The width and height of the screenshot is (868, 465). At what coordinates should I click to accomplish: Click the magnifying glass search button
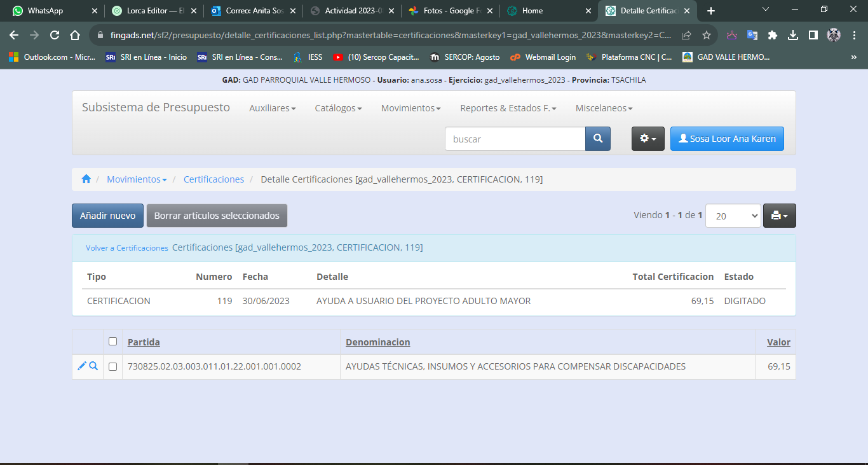pos(597,139)
